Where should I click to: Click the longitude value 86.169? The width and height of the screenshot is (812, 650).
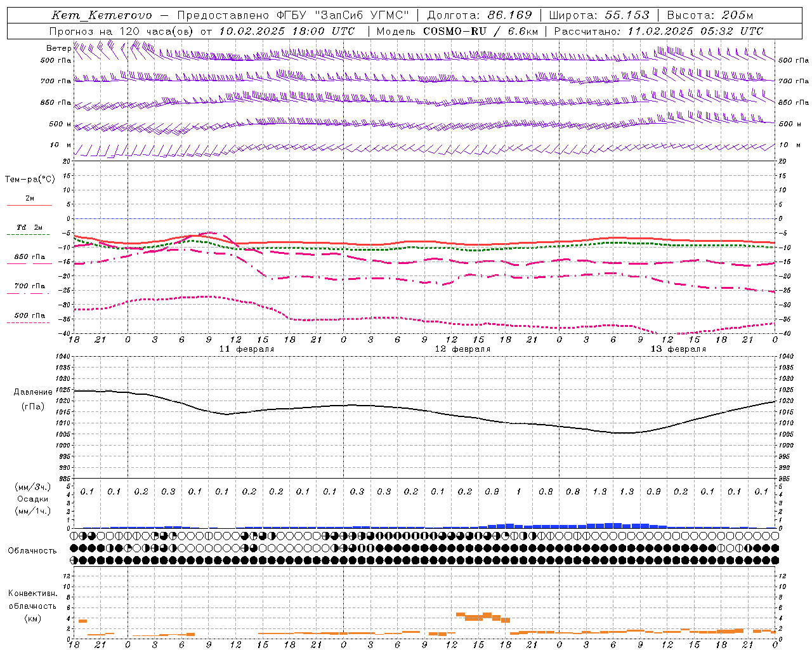tap(509, 15)
